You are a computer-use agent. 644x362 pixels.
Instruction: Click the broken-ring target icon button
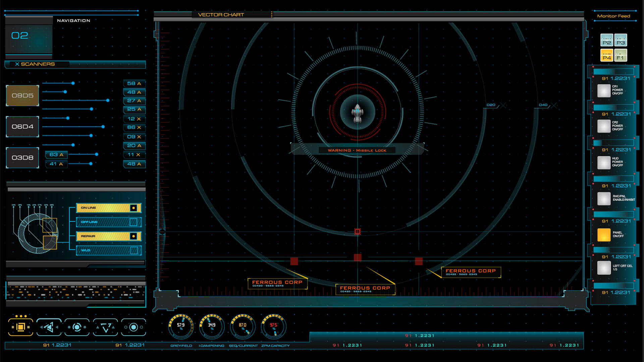pyautogui.click(x=77, y=327)
